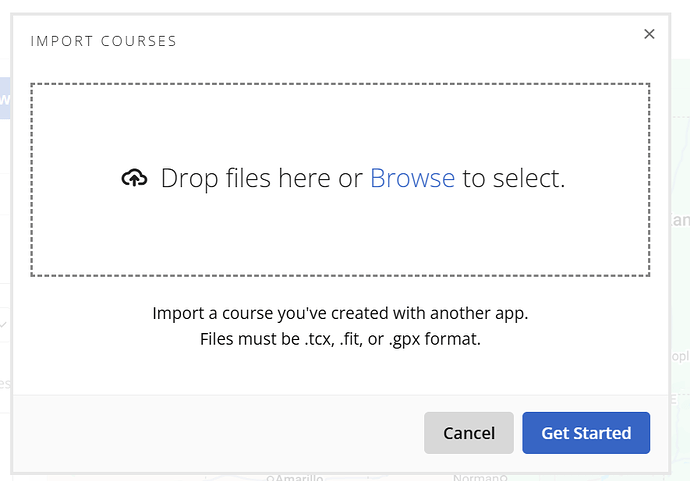Click the Get Started button
Viewport: 690px width, 481px height.
[586, 433]
